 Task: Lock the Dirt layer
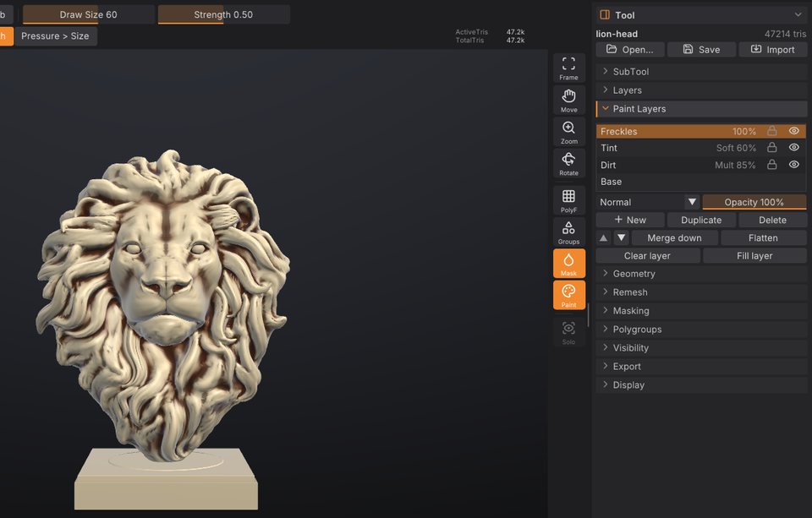pos(771,165)
